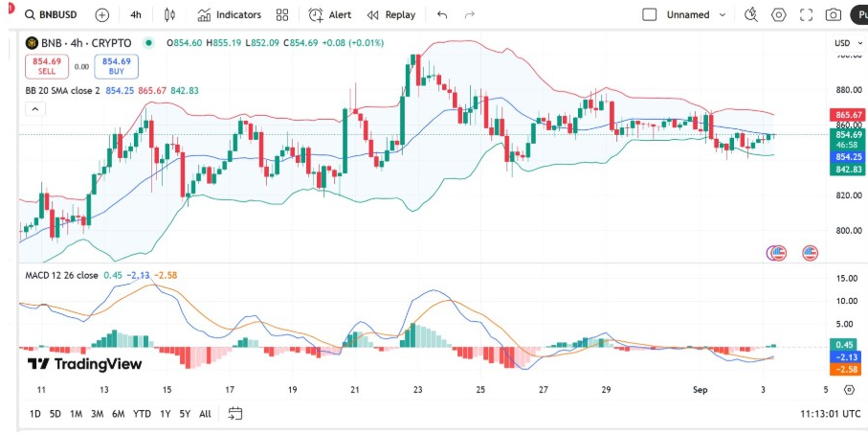Select the 3M date range
This screenshot has height=434, width=868.
(97, 414)
